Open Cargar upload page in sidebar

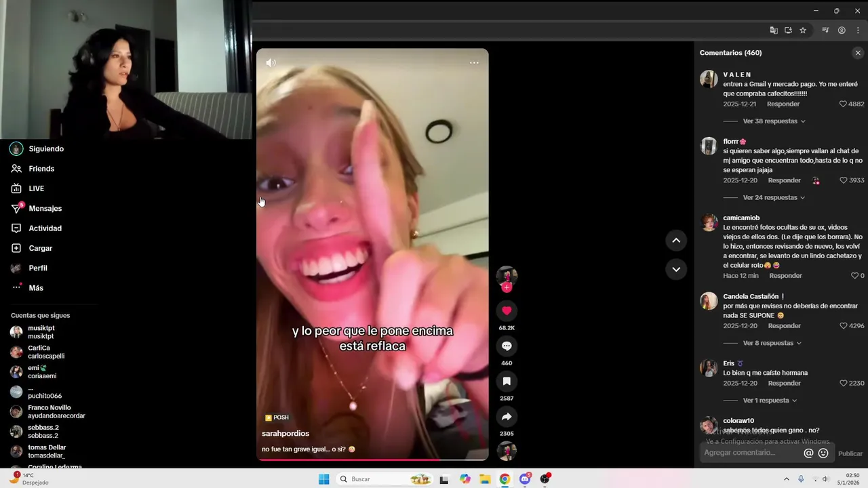pos(41,248)
